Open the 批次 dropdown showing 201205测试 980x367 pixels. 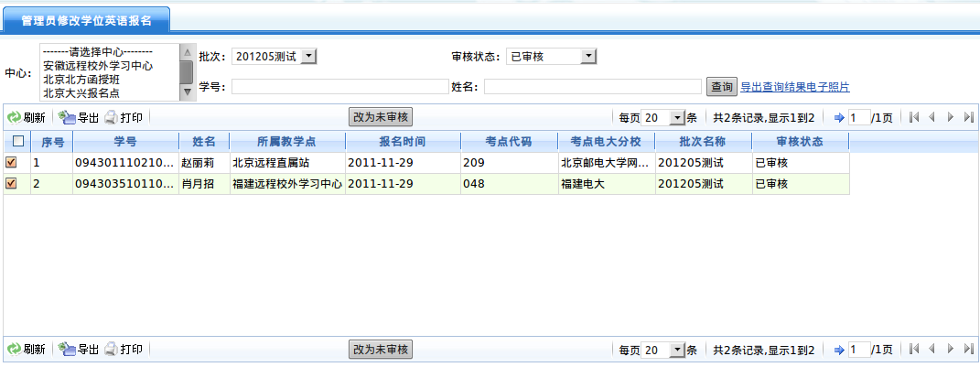[308, 57]
